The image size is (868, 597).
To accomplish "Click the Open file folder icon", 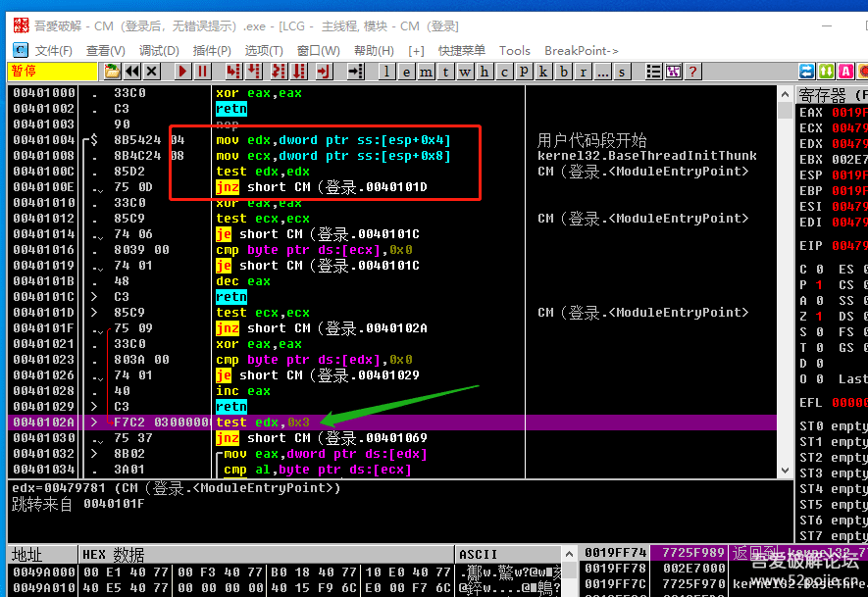I will tap(113, 72).
